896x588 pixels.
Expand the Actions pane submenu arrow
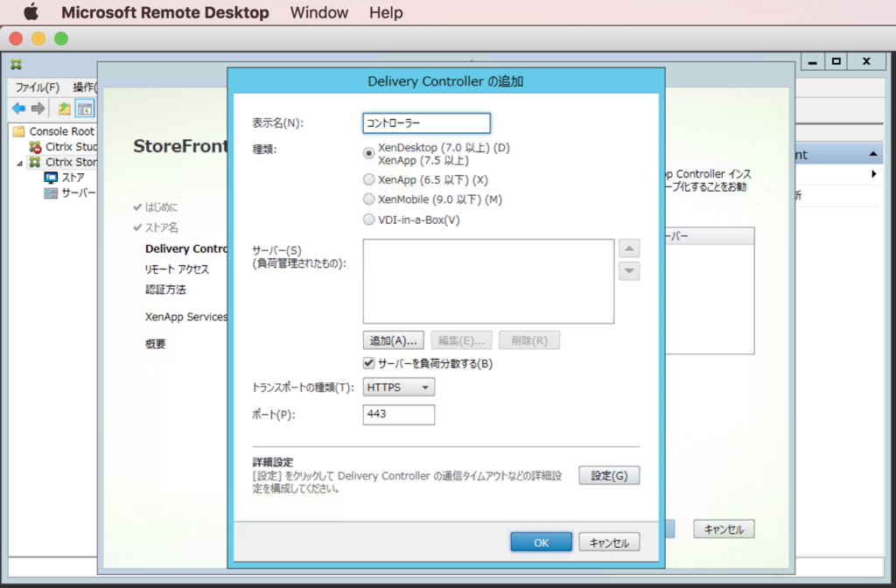click(x=874, y=174)
